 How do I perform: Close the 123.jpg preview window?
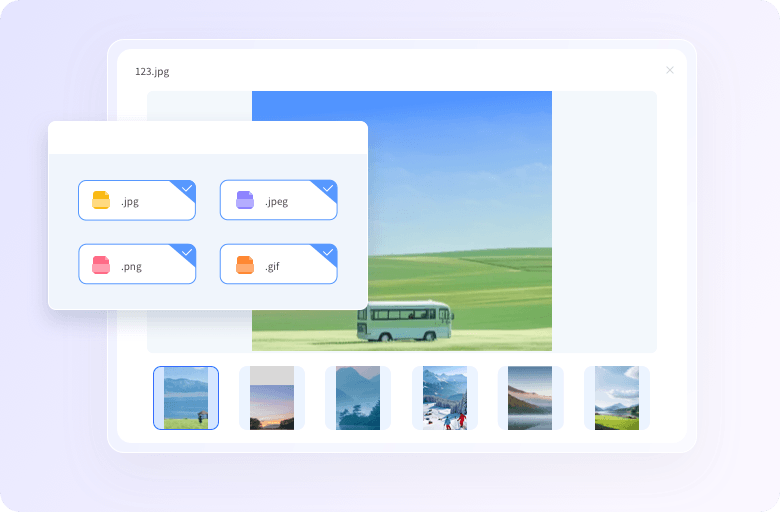670,70
